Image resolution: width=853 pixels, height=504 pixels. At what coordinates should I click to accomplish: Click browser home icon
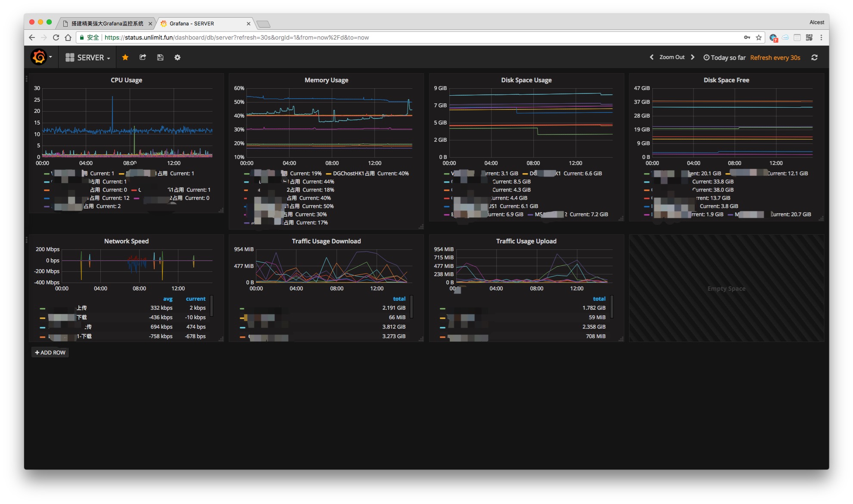pos(68,37)
